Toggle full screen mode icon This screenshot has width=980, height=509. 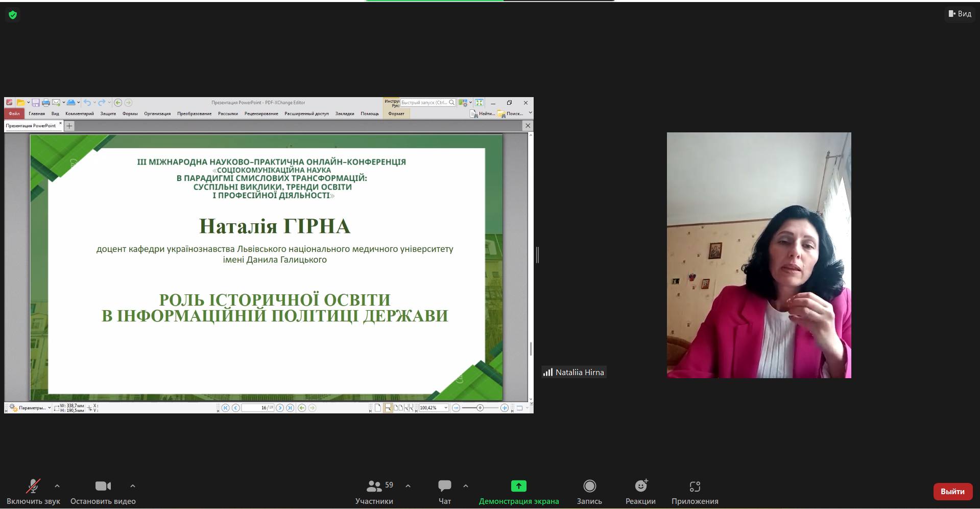point(479,103)
